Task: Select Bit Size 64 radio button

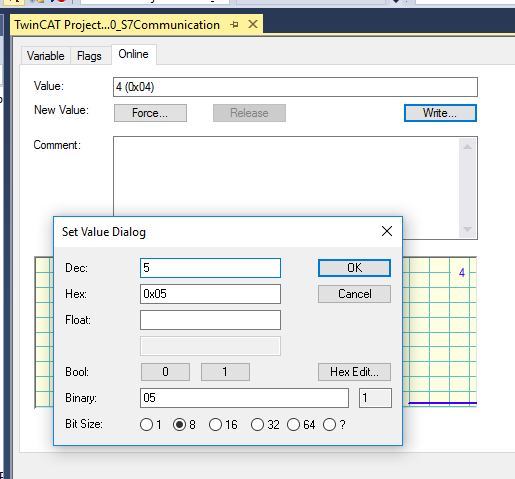Action: tap(293, 425)
